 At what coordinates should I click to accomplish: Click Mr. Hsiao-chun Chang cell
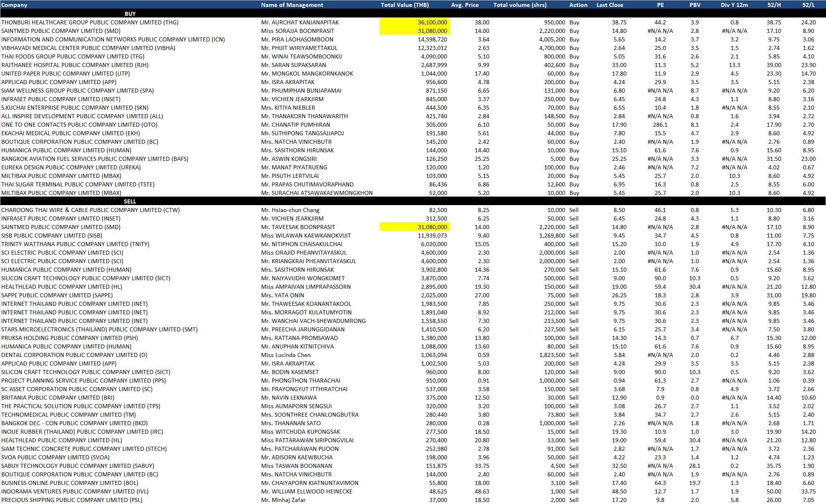pyautogui.click(x=290, y=210)
